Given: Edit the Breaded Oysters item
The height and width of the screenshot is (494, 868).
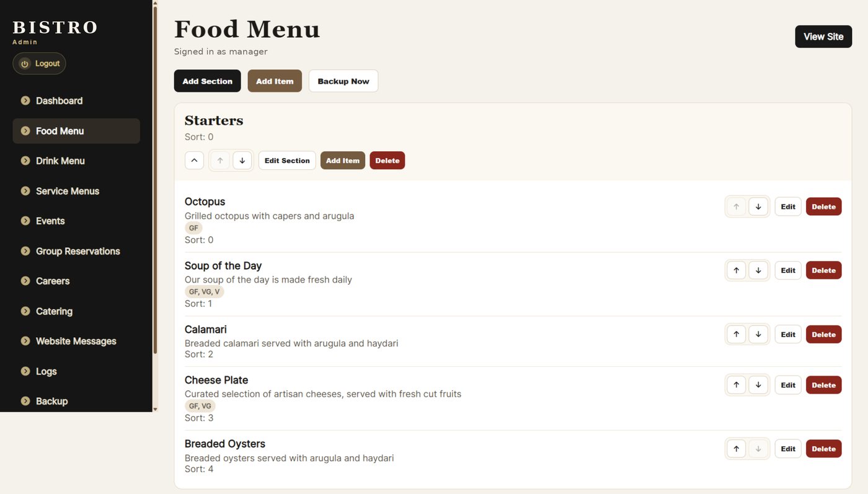Looking at the screenshot, I should coord(788,449).
